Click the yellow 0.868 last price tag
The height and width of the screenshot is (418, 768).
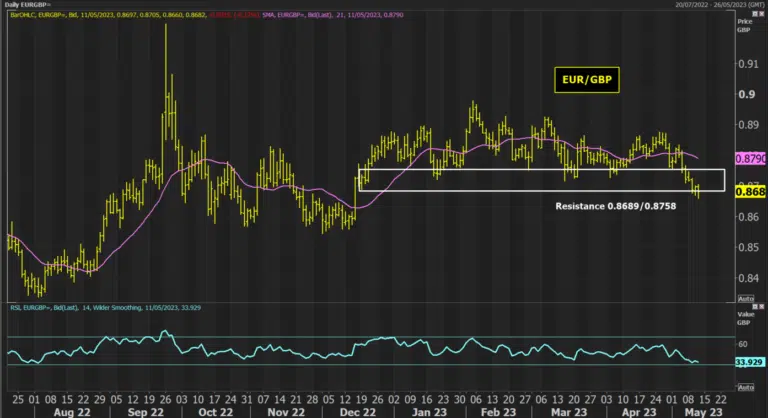click(750, 192)
